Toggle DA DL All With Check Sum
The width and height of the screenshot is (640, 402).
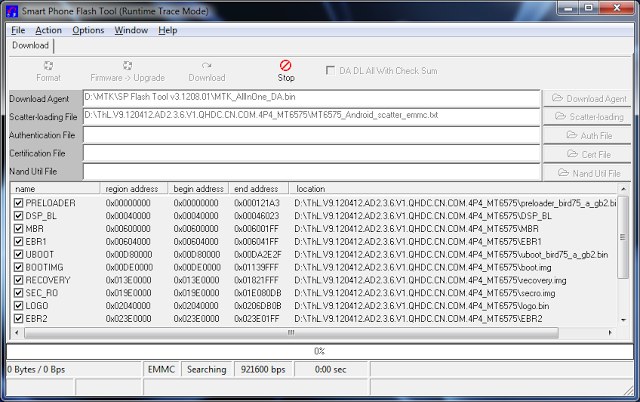pyautogui.click(x=330, y=71)
